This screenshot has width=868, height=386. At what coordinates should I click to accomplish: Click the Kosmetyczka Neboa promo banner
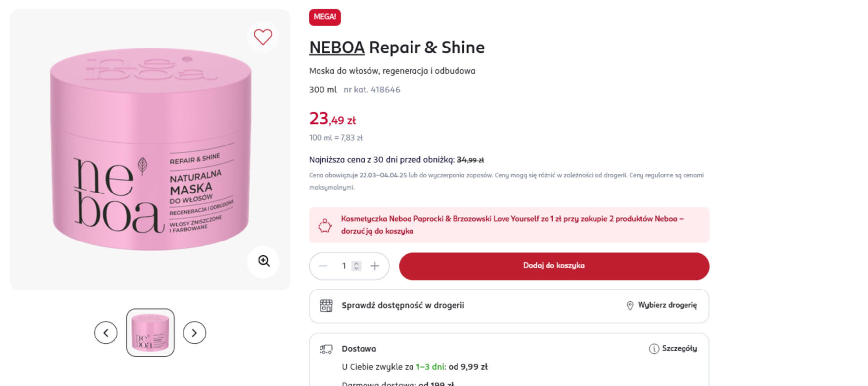[509, 225]
